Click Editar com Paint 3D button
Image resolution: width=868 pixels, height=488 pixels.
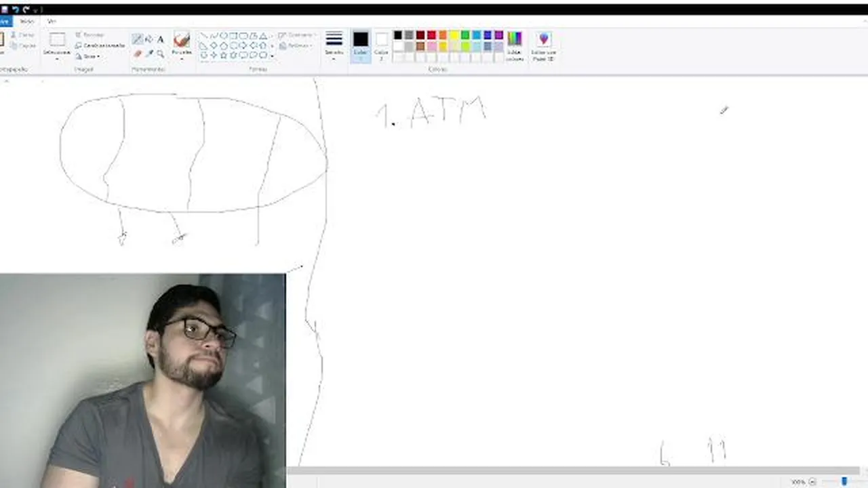pyautogui.click(x=543, y=45)
